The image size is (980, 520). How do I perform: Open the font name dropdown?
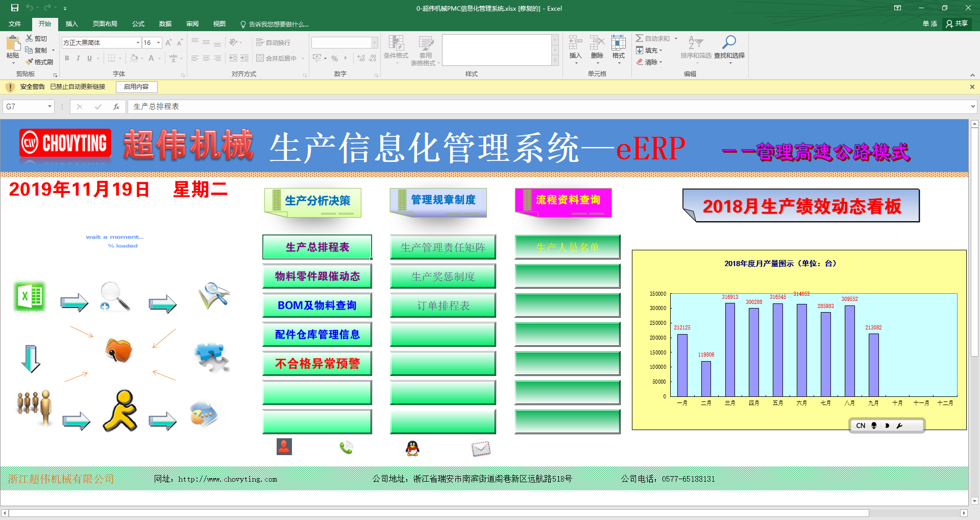click(x=138, y=42)
